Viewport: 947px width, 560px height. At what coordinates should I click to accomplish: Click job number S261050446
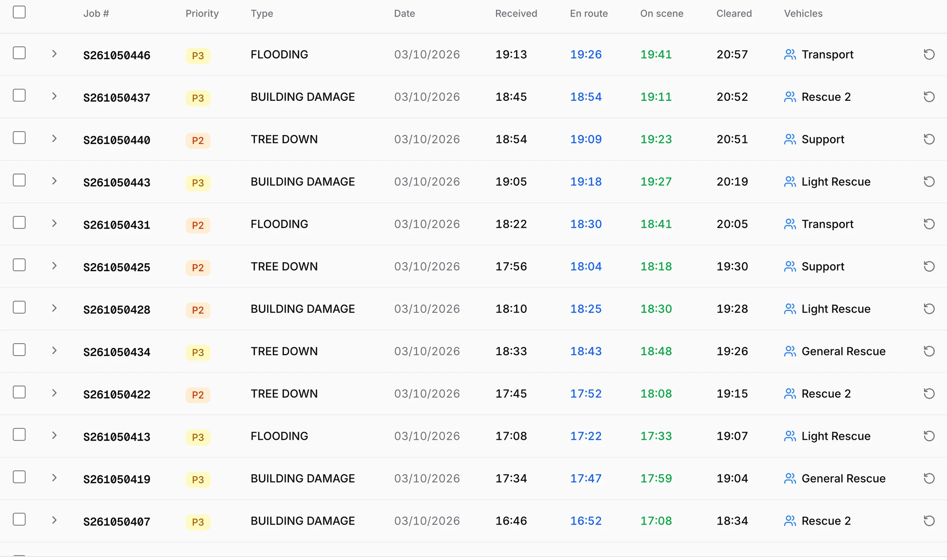coord(117,55)
